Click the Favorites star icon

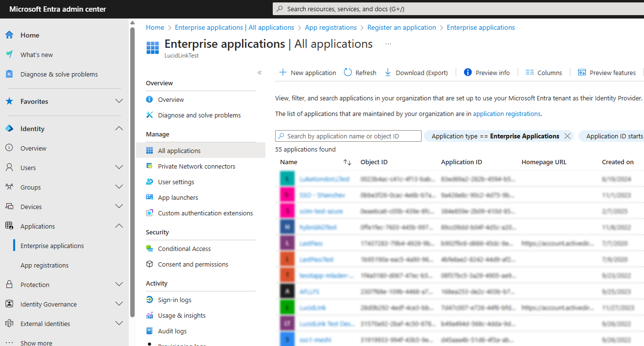point(9,101)
